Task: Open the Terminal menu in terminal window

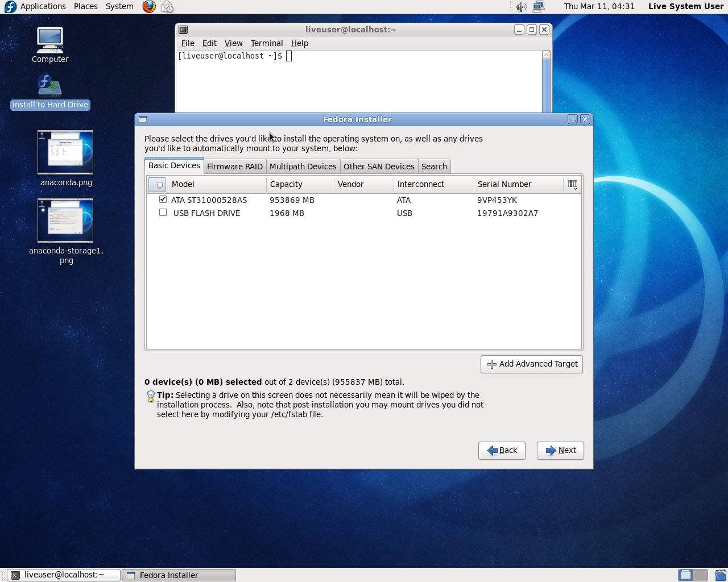Action: pos(266,43)
